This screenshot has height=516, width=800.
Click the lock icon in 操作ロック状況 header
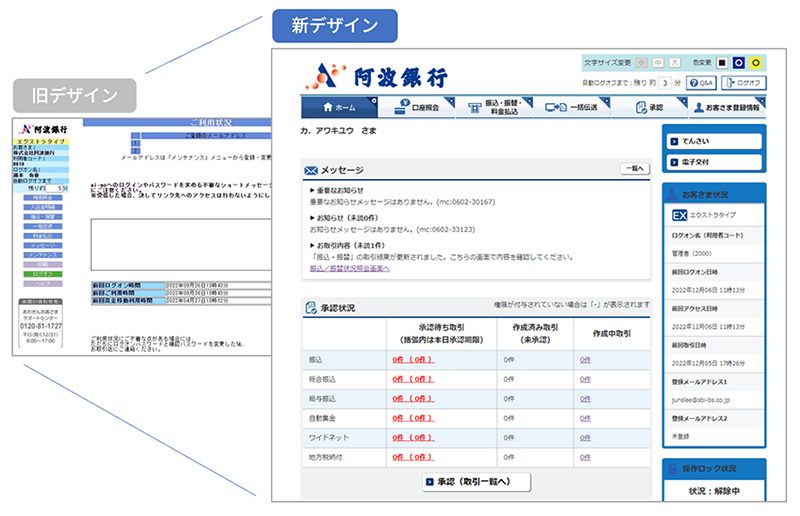tap(673, 468)
